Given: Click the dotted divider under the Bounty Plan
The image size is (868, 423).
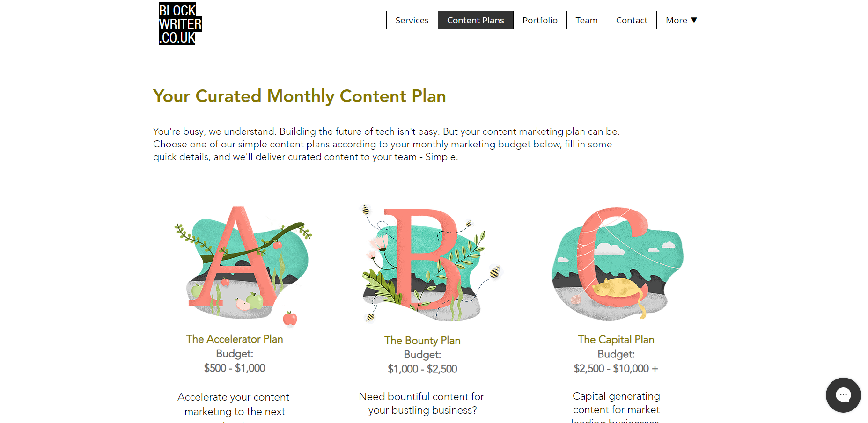Looking at the screenshot, I should pos(422,380).
